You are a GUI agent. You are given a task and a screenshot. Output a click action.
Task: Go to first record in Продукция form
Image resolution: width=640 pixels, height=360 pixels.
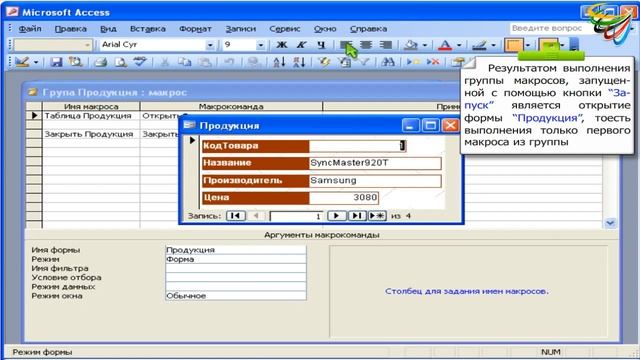pos(236,216)
